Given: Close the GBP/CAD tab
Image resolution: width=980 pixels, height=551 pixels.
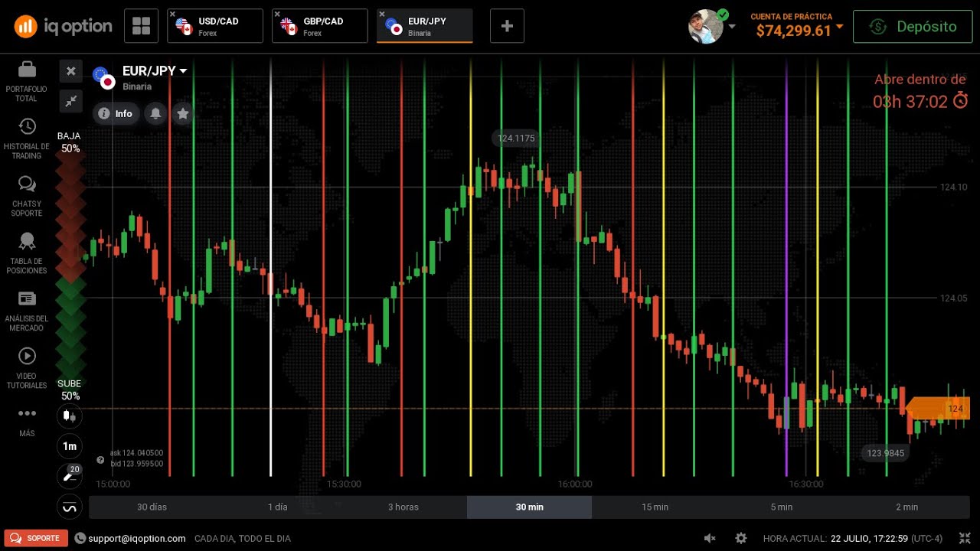Looking at the screenshot, I should pos(277,14).
